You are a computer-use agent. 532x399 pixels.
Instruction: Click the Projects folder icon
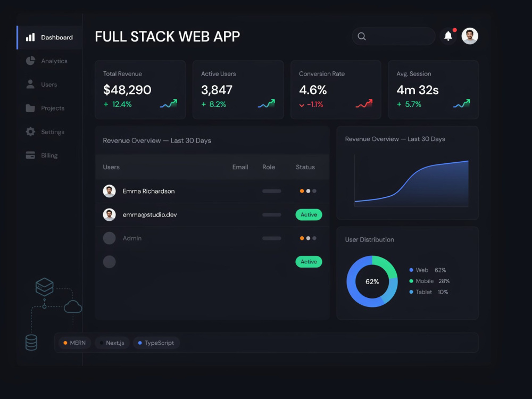click(x=30, y=108)
